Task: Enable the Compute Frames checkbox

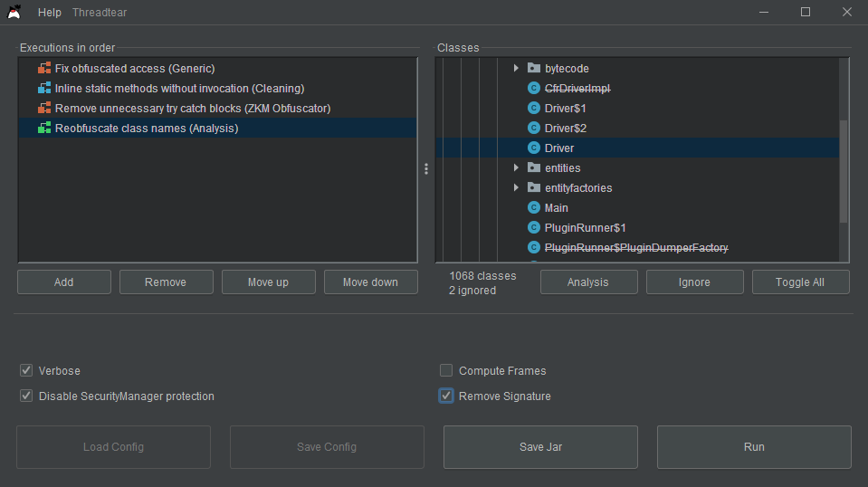Action: pyautogui.click(x=446, y=370)
